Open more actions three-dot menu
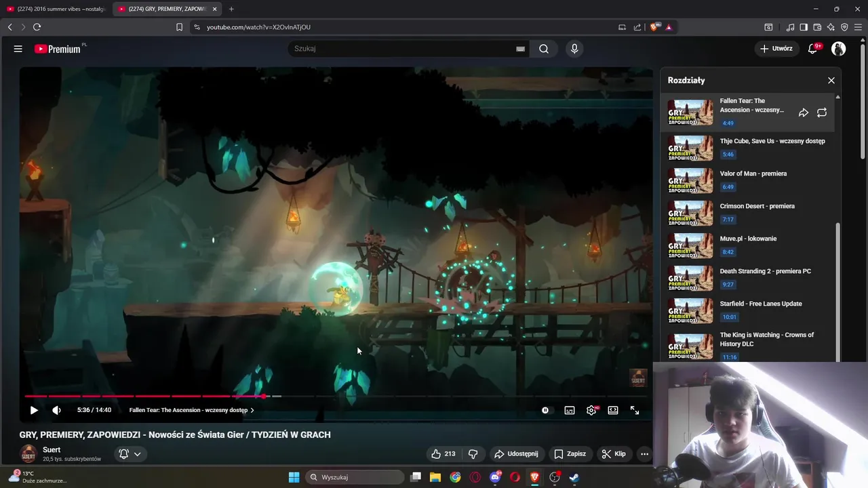 pyautogui.click(x=644, y=454)
